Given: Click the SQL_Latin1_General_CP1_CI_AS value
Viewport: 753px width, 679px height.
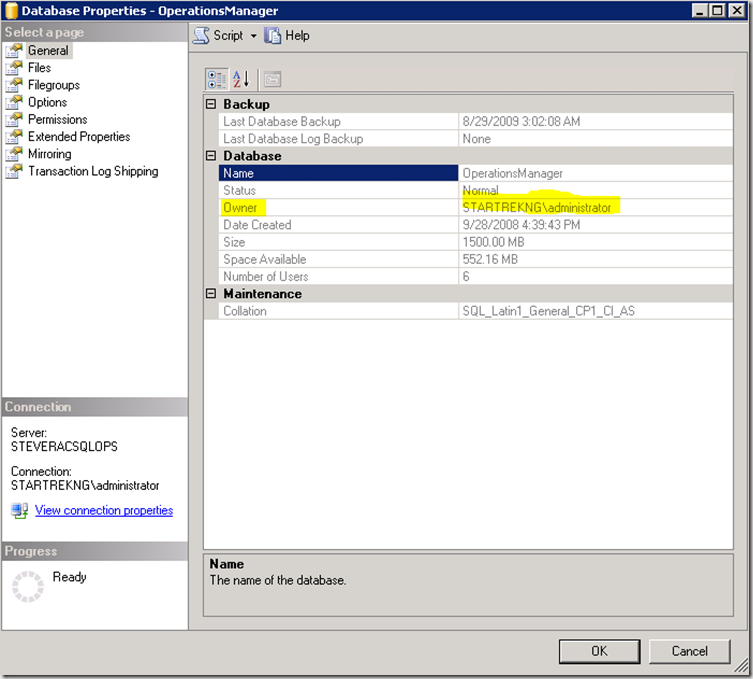Looking at the screenshot, I should pyautogui.click(x=548, y=311).
